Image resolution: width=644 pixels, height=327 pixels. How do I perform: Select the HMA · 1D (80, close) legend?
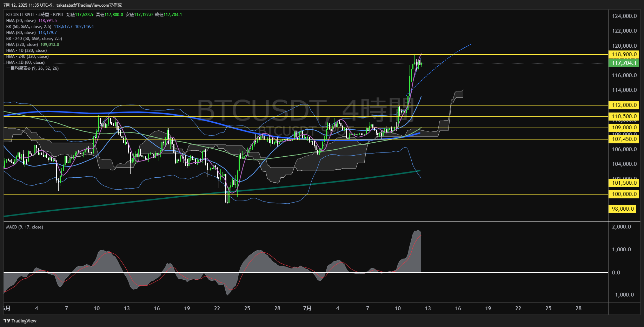click(x=25, y=62)
